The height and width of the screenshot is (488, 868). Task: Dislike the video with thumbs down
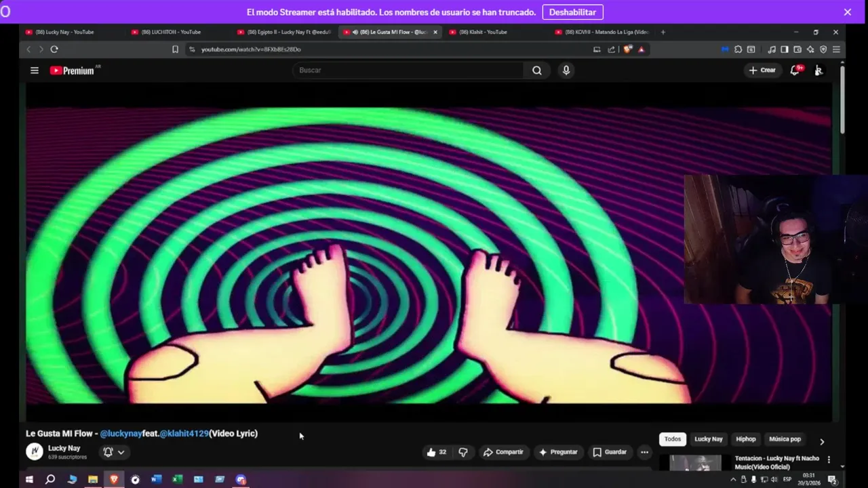(463, 452)
